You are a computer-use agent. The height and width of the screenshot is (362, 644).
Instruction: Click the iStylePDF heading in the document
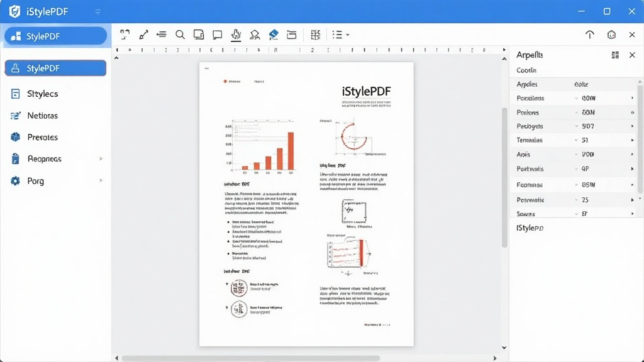pyautogui.click(x=367, y=92)
